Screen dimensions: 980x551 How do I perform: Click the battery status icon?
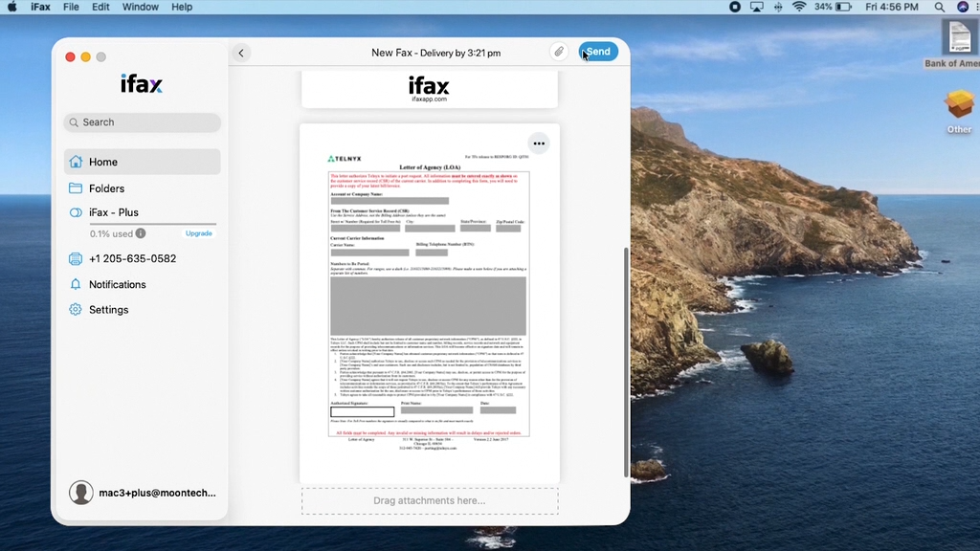click(844, 7)
